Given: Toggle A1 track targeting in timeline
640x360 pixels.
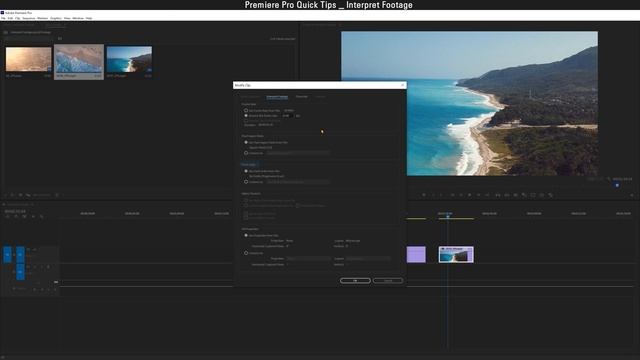Looking at the screenshot, I should (20, 272).
